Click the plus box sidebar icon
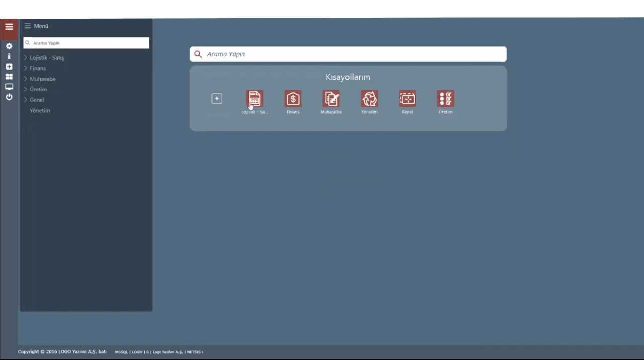Image resolution: width=644 pixels, height=360 pixels. pos(9,67)
